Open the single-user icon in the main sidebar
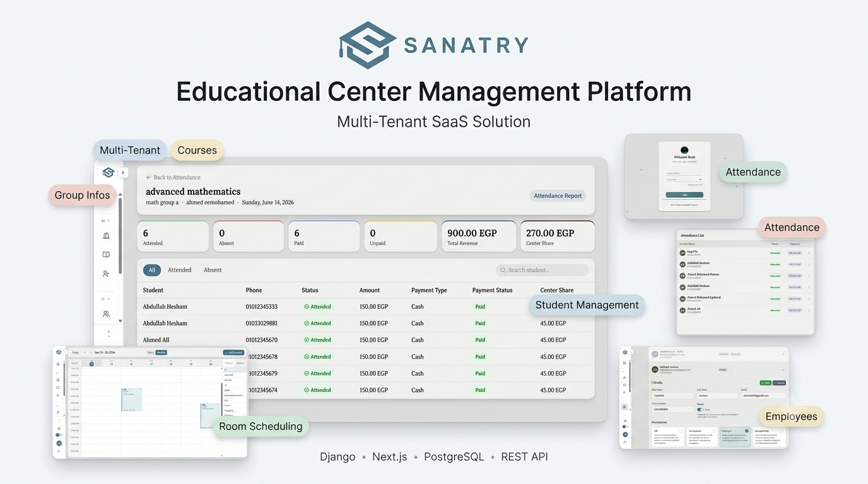Viewport: 868px width, 484px height. click(x=106, y=274)
